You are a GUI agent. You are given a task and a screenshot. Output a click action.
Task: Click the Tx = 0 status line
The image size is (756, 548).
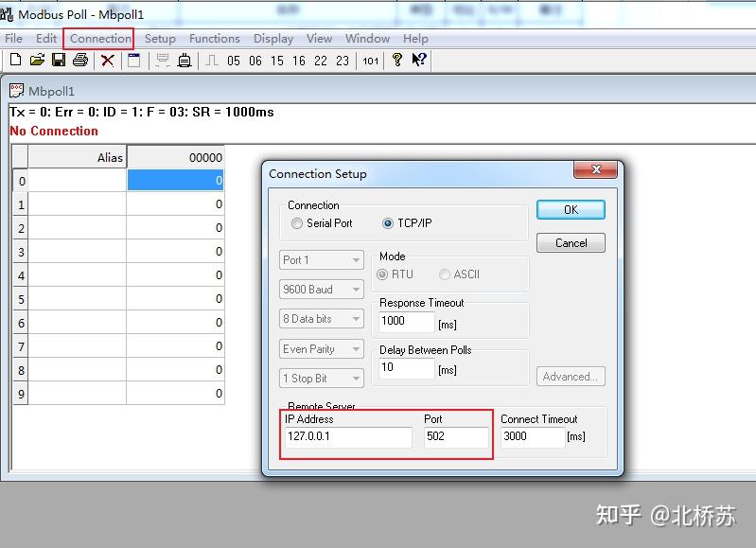(142, 113)
